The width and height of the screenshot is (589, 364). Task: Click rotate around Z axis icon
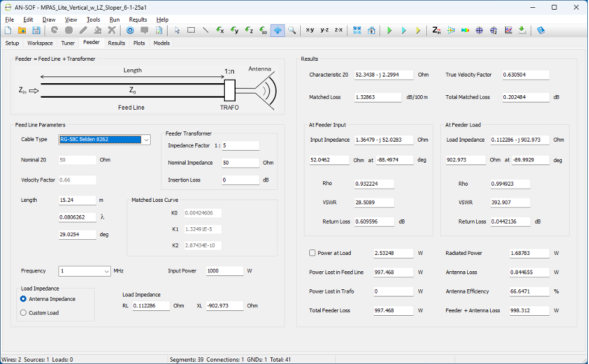coord(248,30)
